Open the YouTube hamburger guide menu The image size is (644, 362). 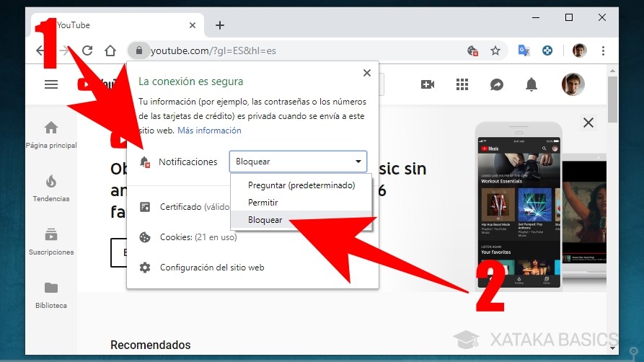51,84
